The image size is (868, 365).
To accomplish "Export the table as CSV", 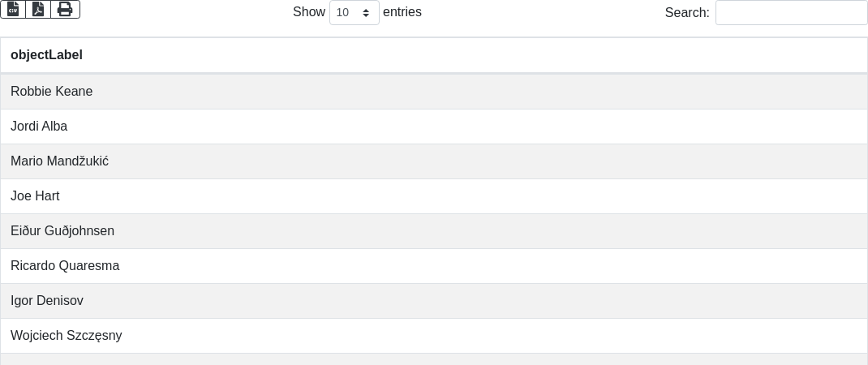I will click(x=13, y=9).
